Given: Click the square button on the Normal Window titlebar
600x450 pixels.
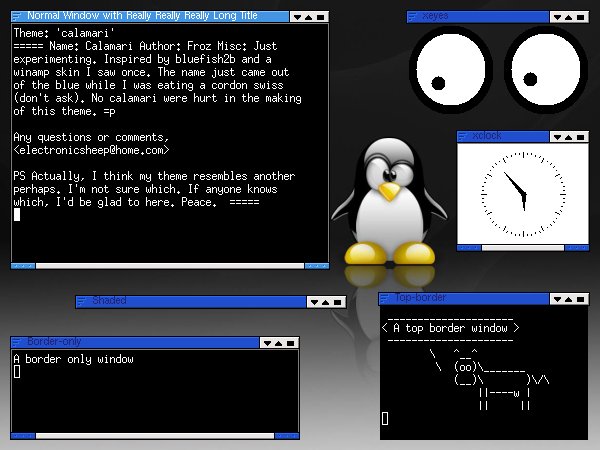Looking at the screenshot, I should click(x=321, y=17).
